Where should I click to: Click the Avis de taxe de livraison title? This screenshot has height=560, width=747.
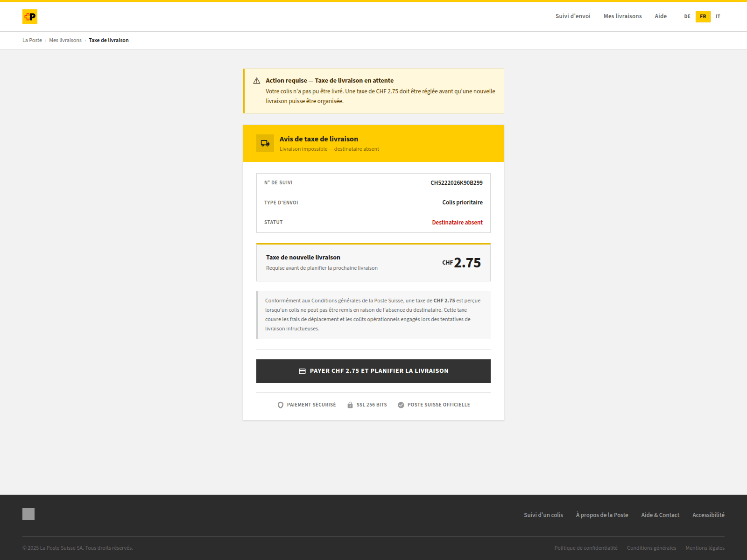click(x=319, y=139)
